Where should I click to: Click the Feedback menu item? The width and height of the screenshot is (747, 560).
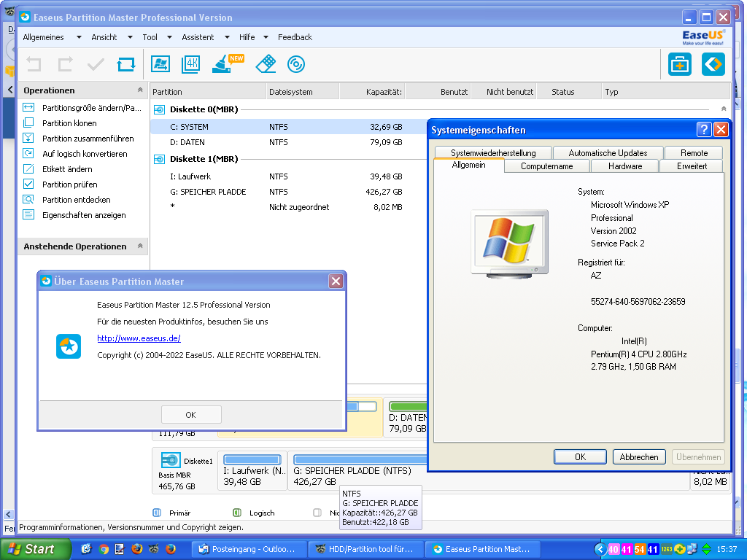point(295,37)
